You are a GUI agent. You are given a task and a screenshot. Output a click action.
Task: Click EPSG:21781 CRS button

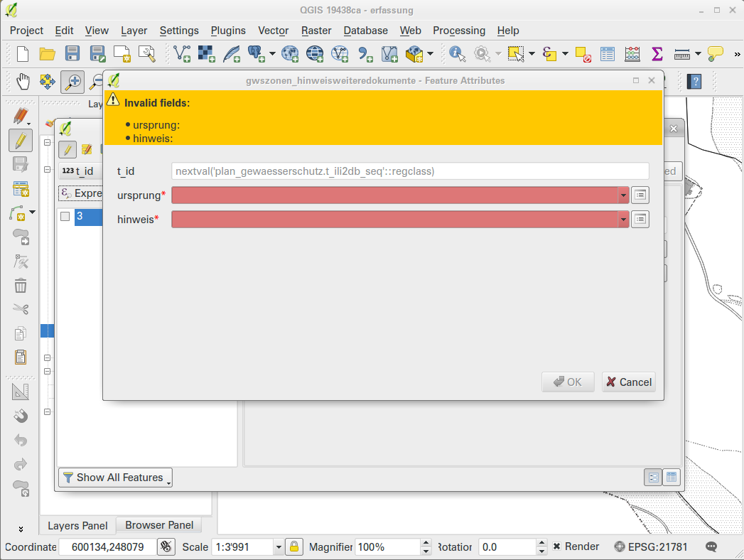(x=650, y=546)
